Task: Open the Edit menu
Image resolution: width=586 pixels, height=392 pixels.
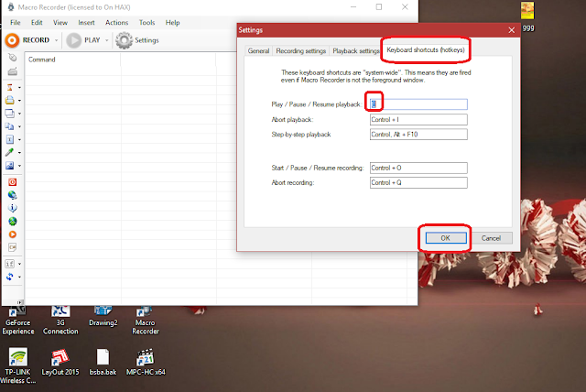Action: tap(37, 22)
